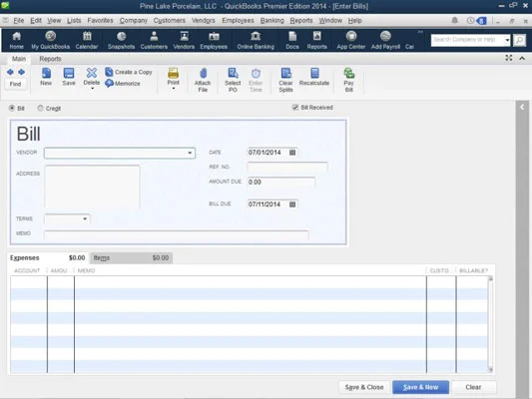Screen dimensions: 532x399
Task: Open Docs icon
Action: coord(292,40)
